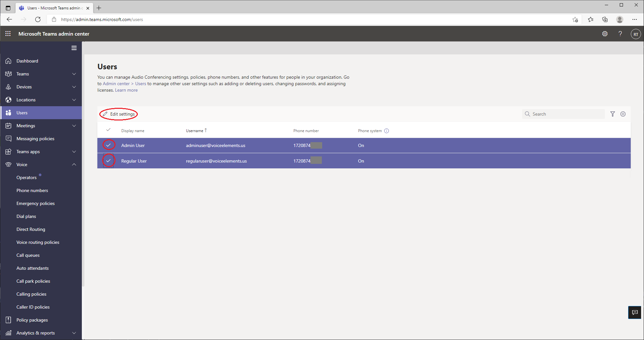Open browser settings and more ellipsis
The width and height of the screenshot is (644, 340).
[x=635, y=19]
